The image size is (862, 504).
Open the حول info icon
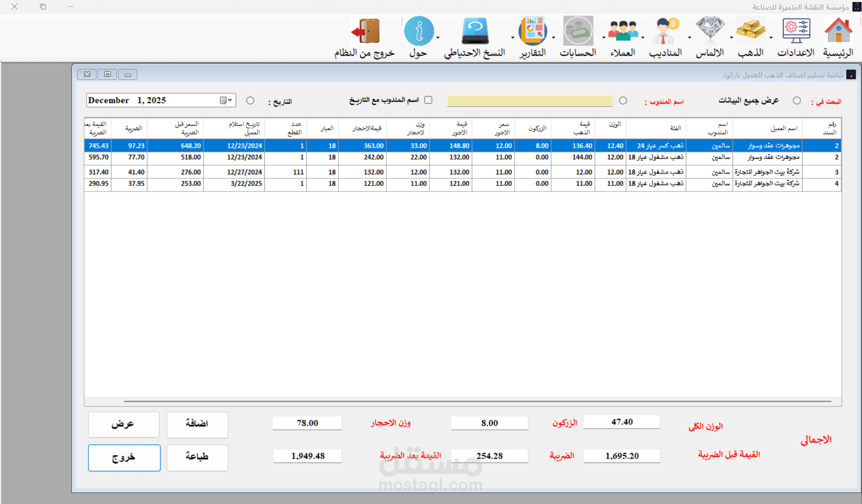coord(419,31)
